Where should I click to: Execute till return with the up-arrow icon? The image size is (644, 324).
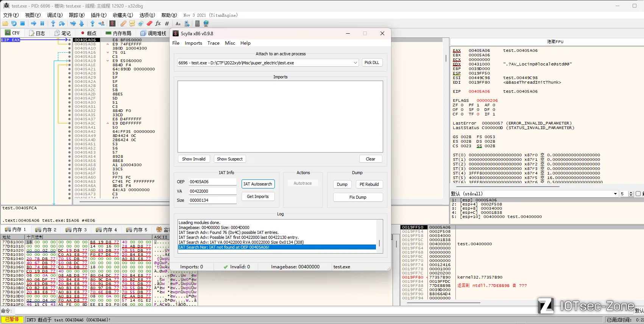92,23
